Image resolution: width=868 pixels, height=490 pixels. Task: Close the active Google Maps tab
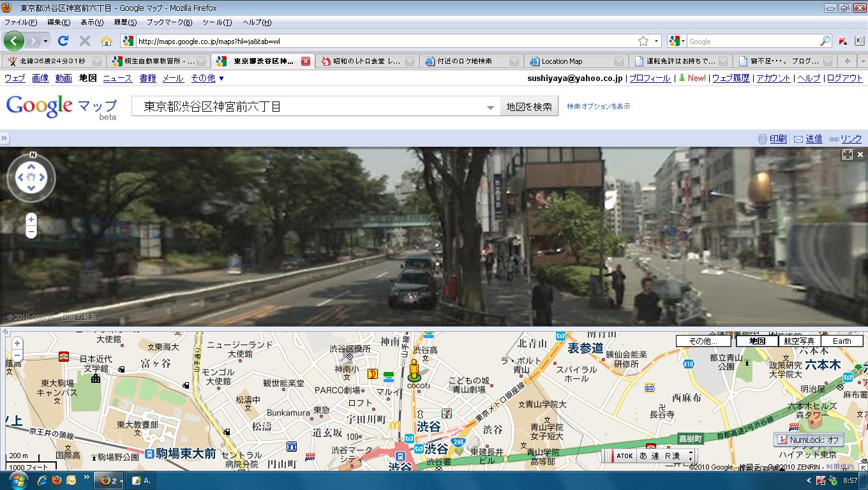pos(305,61)
